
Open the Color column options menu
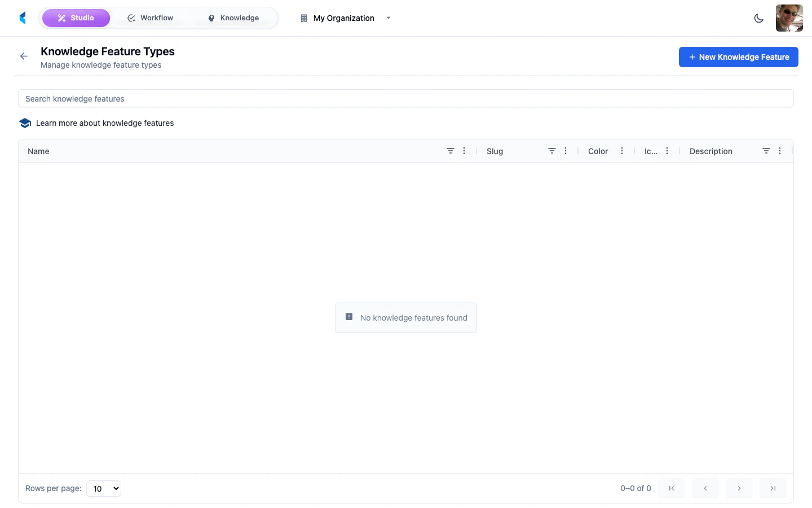[621, 151]
